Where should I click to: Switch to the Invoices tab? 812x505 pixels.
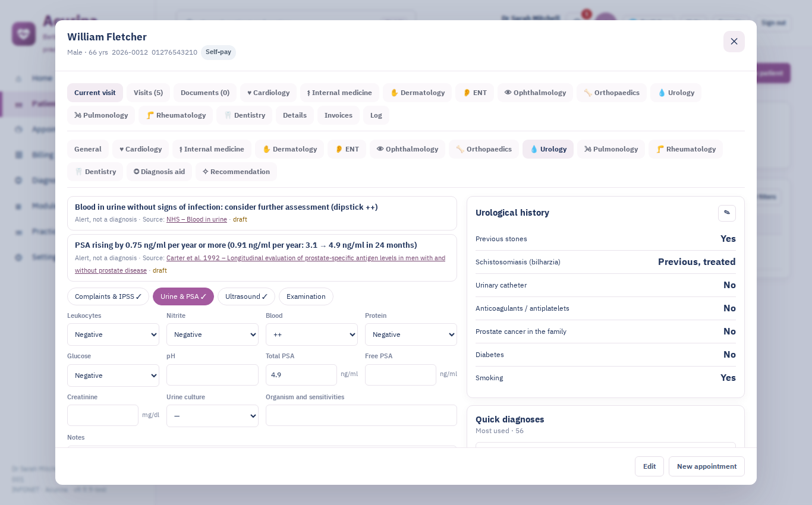pos(338,115)
